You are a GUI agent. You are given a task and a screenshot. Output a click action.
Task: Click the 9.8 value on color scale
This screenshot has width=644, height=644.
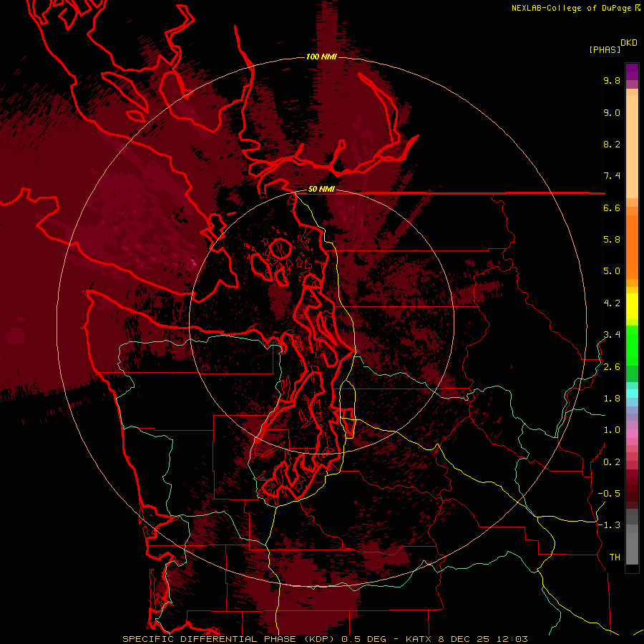pos(612,80)
